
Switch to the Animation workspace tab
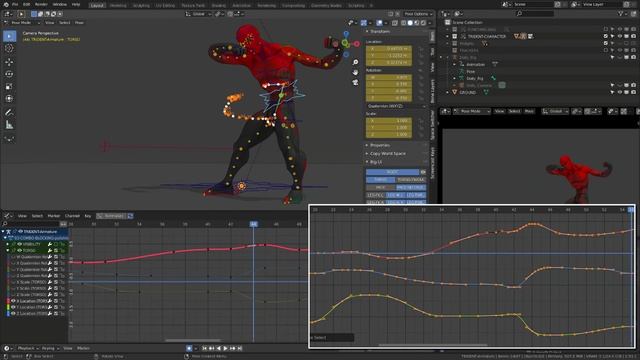click(x=242, y=6)
